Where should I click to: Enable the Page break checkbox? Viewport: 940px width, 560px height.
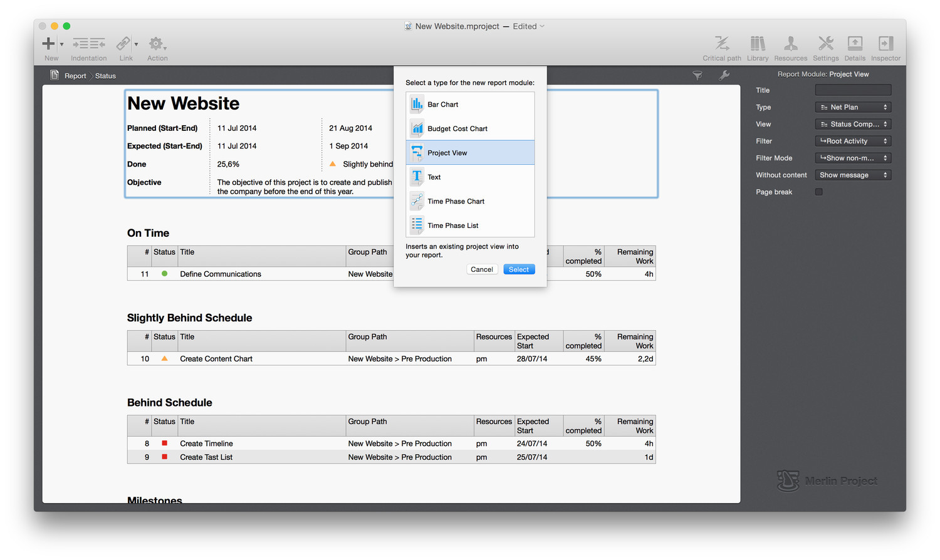pyautogui.click(x=818, y=192)
